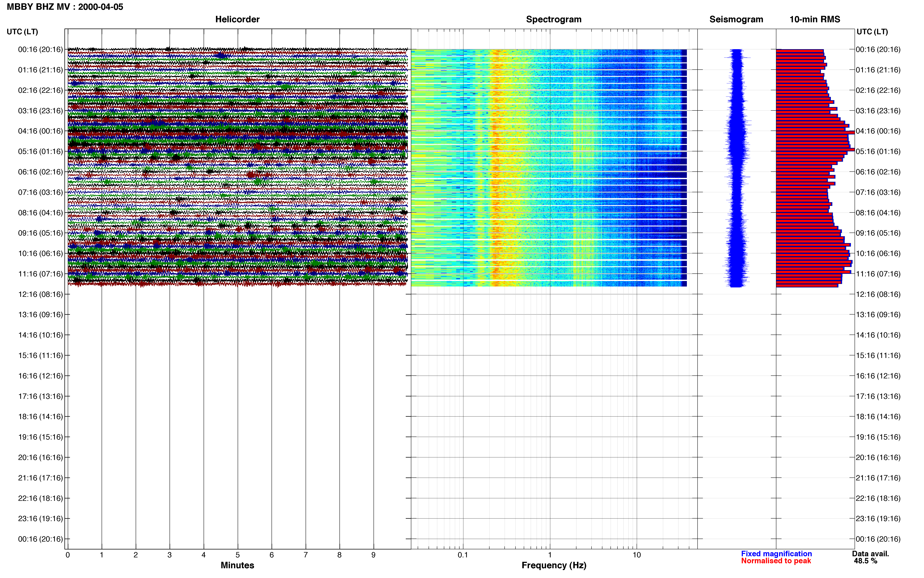
Task: Click left time label 21:16 (17:16)
Action: (x=41, y=477)
